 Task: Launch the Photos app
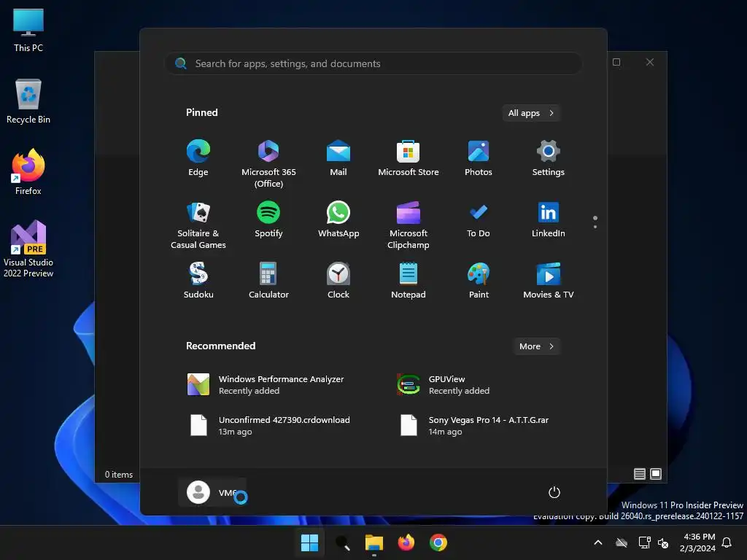click(479, 158)
